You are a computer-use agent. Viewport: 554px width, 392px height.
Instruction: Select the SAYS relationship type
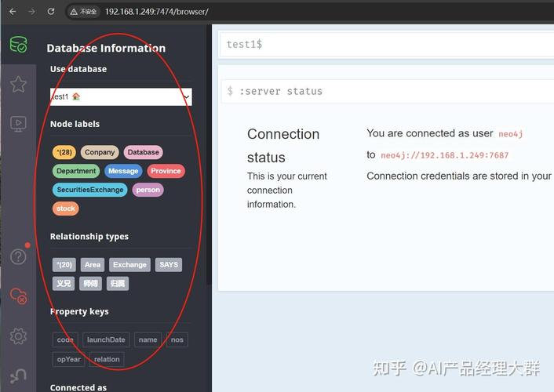click(169, 264)
